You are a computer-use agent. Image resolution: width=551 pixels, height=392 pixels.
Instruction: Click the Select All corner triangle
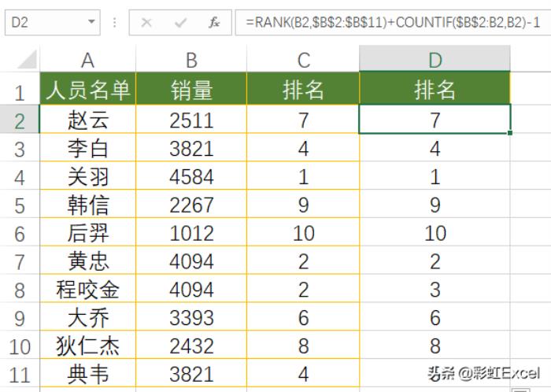27,60
